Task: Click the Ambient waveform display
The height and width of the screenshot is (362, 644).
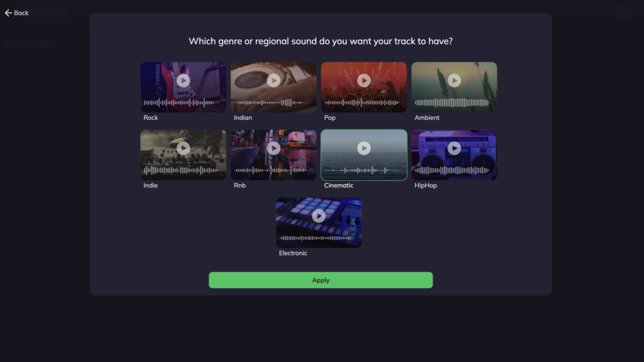Action: click(x=452, y=102)
